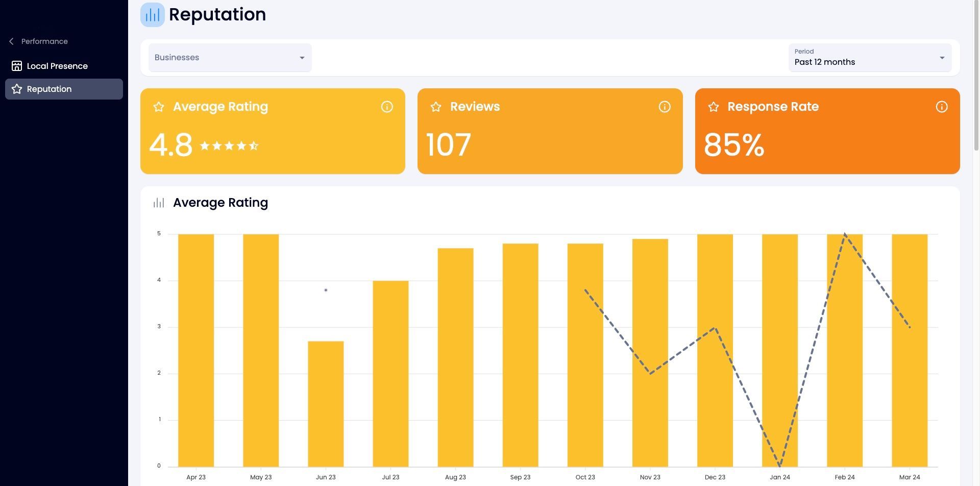Open Local Presence via its storefront icon
The image size is (980, 486).
(17, 66)
